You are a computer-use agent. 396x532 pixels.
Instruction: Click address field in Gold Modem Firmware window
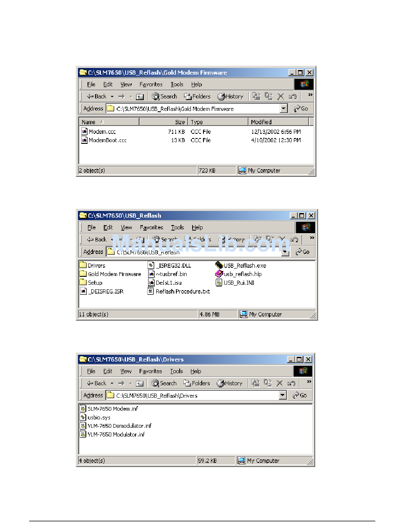coord(197,109)
